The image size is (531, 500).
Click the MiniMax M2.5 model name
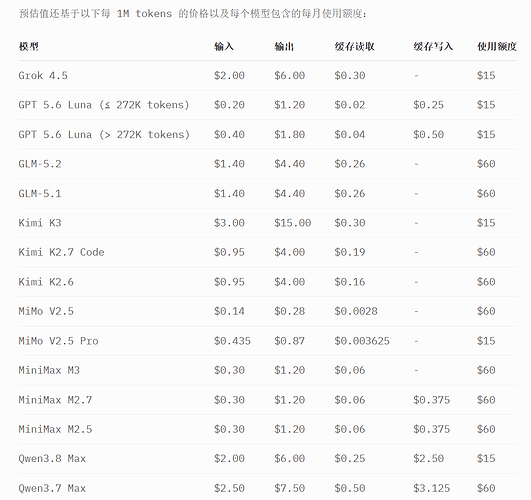tap(55, 429)
